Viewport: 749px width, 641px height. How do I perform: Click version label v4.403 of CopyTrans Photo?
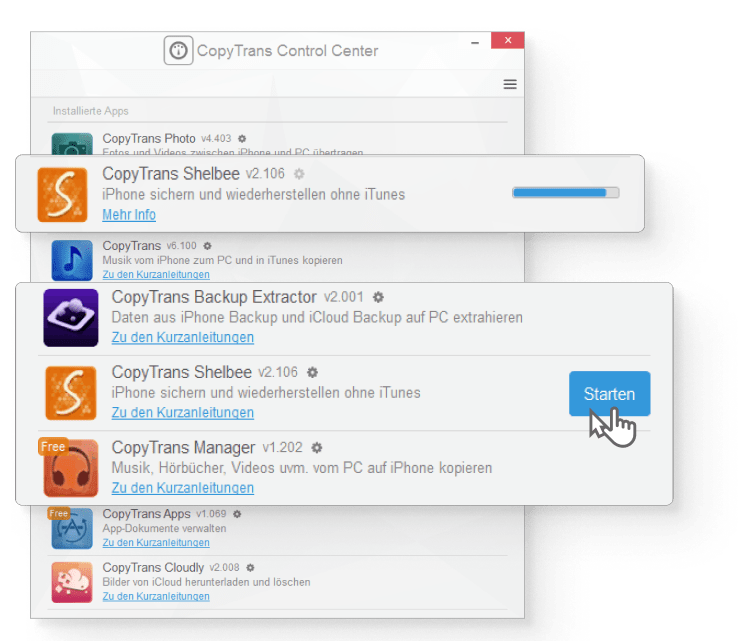(216, 139)
